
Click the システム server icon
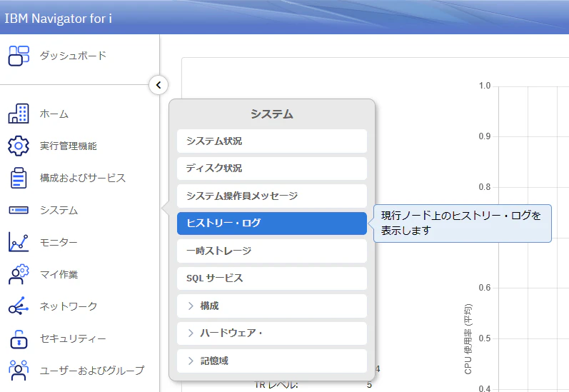[x=19, y=210]
